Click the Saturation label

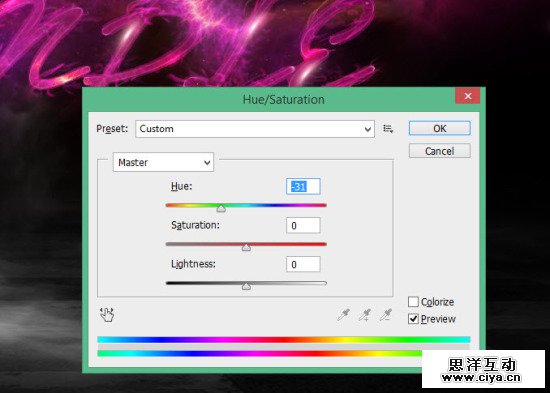click(x=195, y=225)
